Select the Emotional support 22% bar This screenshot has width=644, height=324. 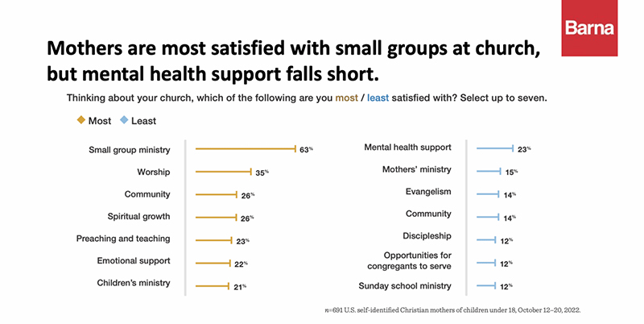(x=213, y=262)
